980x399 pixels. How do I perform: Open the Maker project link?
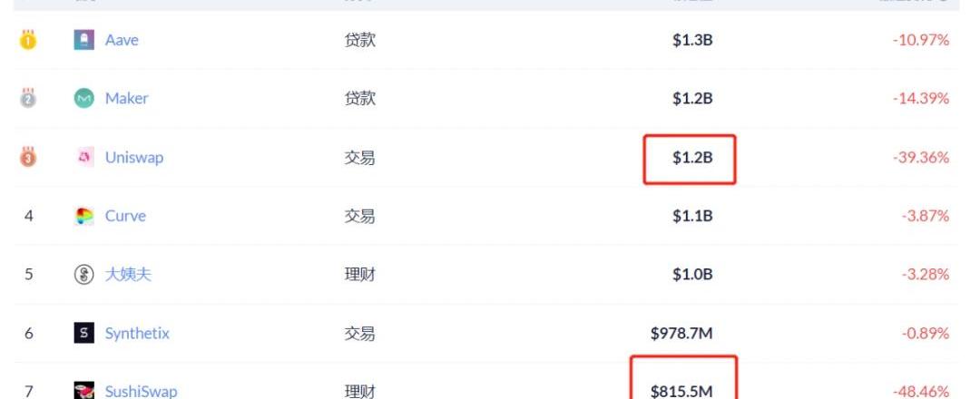point(126,98)
